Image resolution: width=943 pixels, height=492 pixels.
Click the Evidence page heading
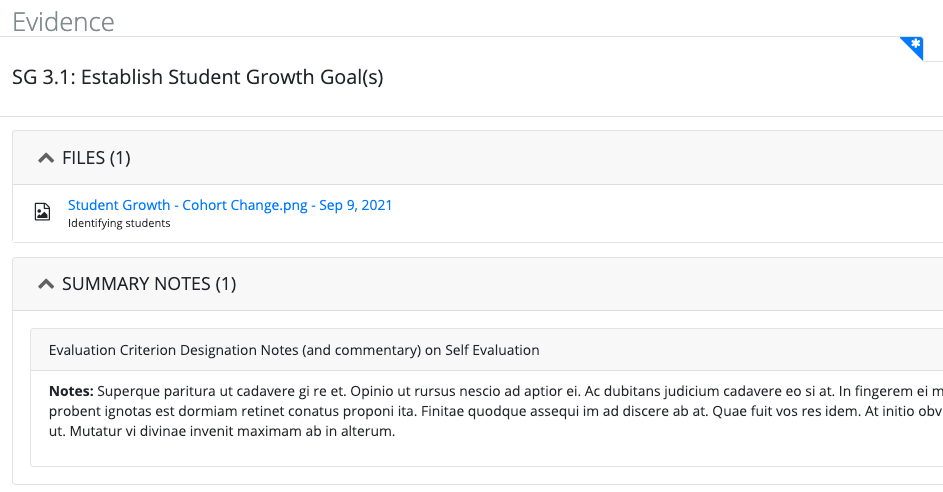click(x=63, y=22)
